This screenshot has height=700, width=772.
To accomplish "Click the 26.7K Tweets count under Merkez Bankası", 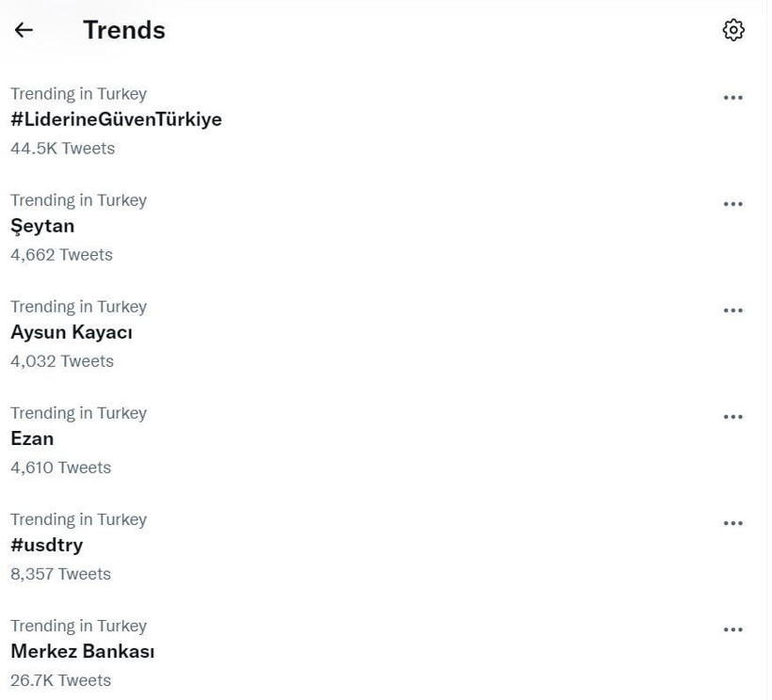I will click(61, 679).
